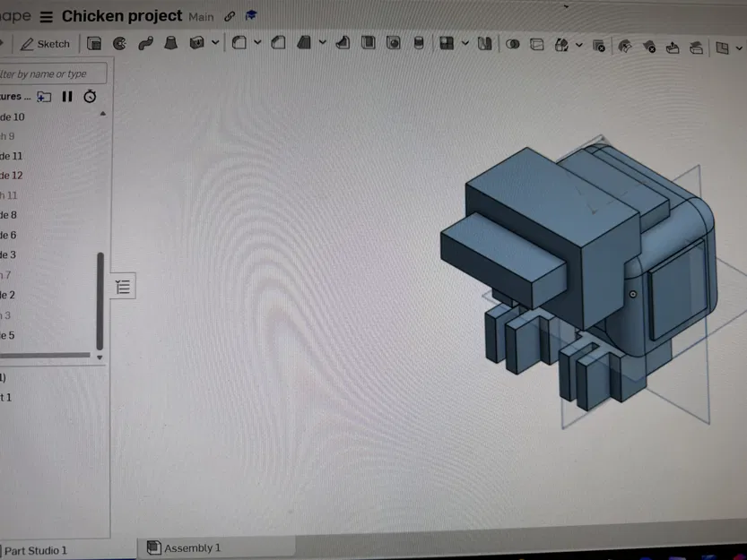Open feature statistics via stopwatch icon

tap(90, 96)
